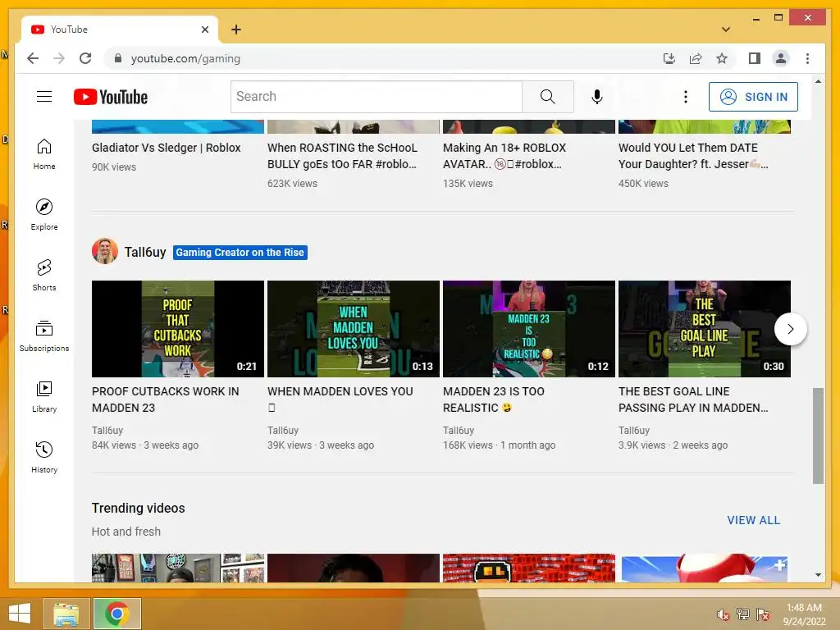The width and height of the screenshot is (840, 630).
Task: Click browser back arrow
Action: pyautogui.click(x=33, y=58)
